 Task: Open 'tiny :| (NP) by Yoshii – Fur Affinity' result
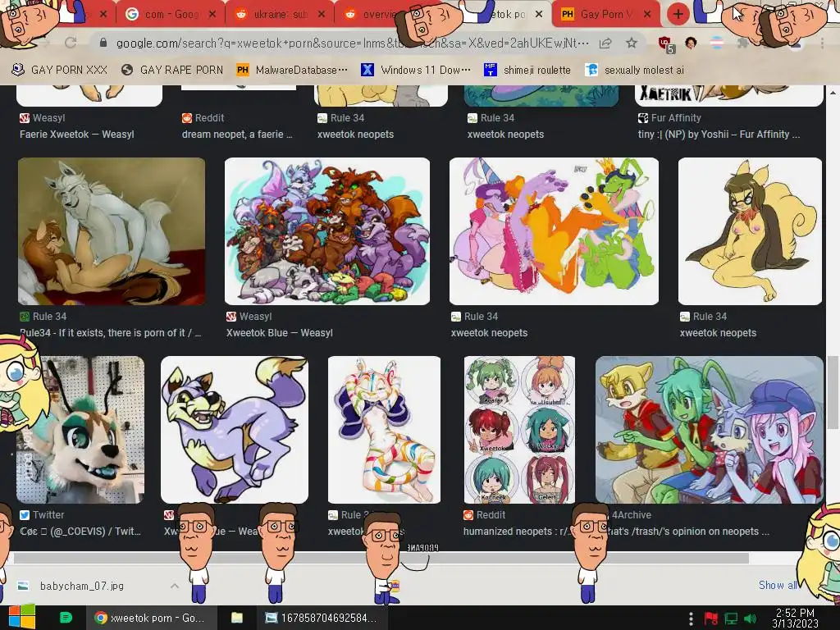pos(719,135)
